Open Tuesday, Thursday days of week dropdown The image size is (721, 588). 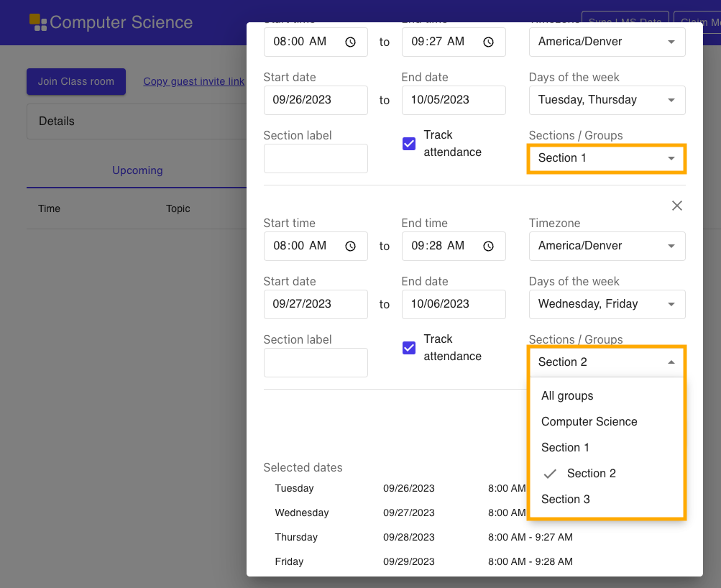click(607, 100)
